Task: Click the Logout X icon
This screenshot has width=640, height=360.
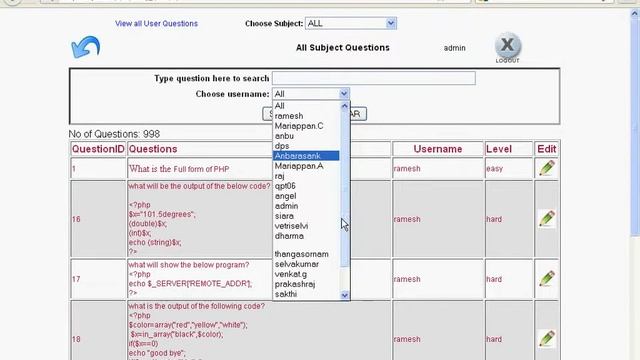Action: click(507, 46)
